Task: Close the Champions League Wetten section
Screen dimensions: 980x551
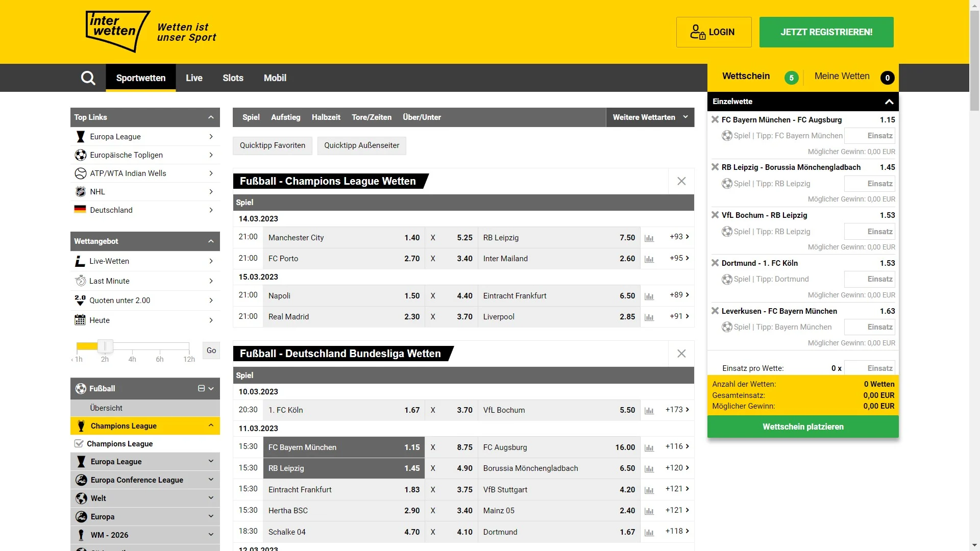Action: (x=681, y=181)
